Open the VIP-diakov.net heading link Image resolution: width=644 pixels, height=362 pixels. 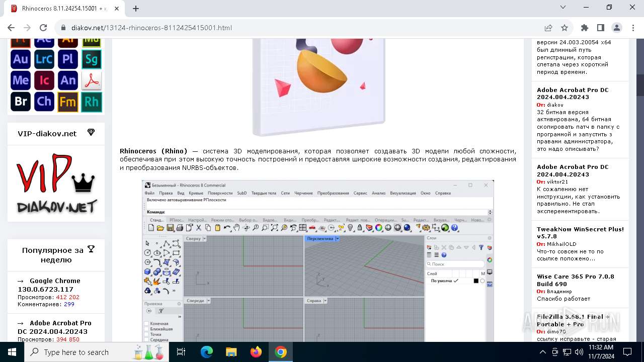pos(47,133)
